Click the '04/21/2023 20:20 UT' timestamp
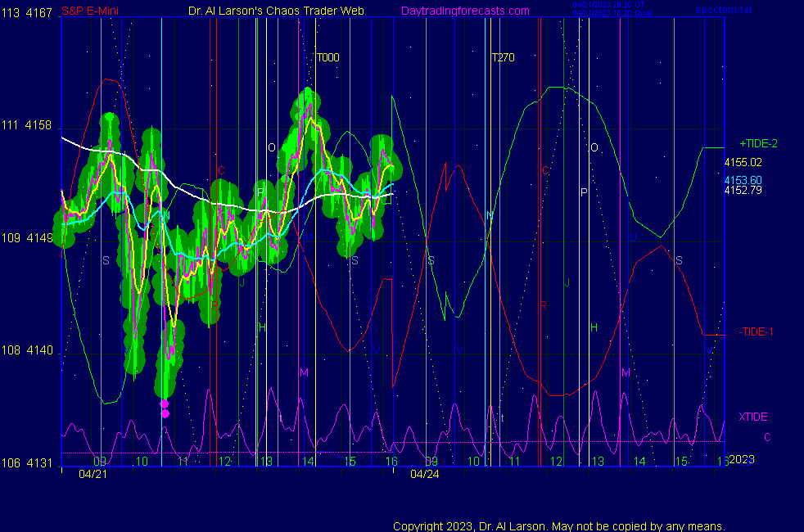This screenshot has height=532, width=804. click(608, 5)
